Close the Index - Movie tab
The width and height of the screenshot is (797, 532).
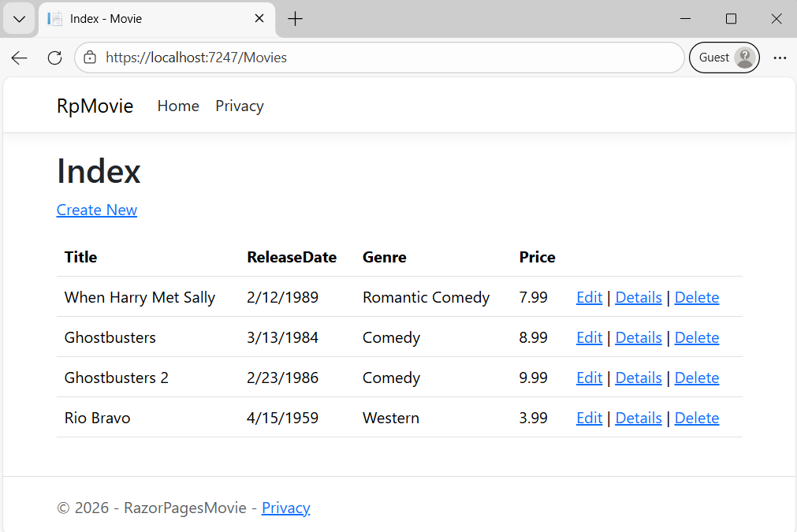259,17
